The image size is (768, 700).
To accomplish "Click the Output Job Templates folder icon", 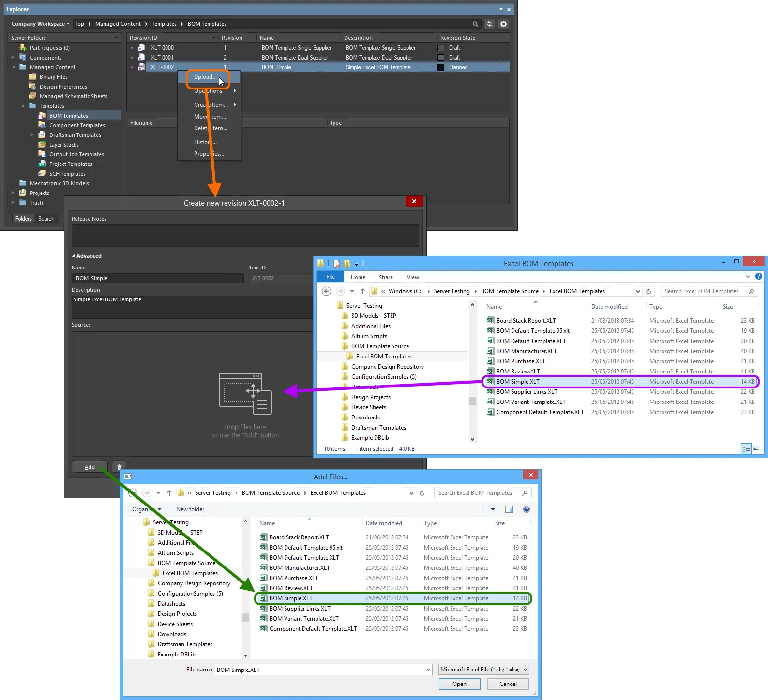I will tap(42, 154).
